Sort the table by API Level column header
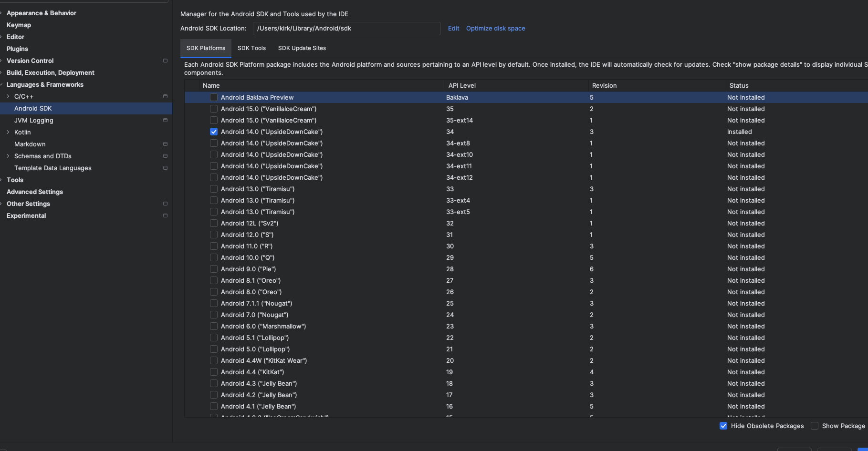Viewport: 868px width, 451px height. 462,85
